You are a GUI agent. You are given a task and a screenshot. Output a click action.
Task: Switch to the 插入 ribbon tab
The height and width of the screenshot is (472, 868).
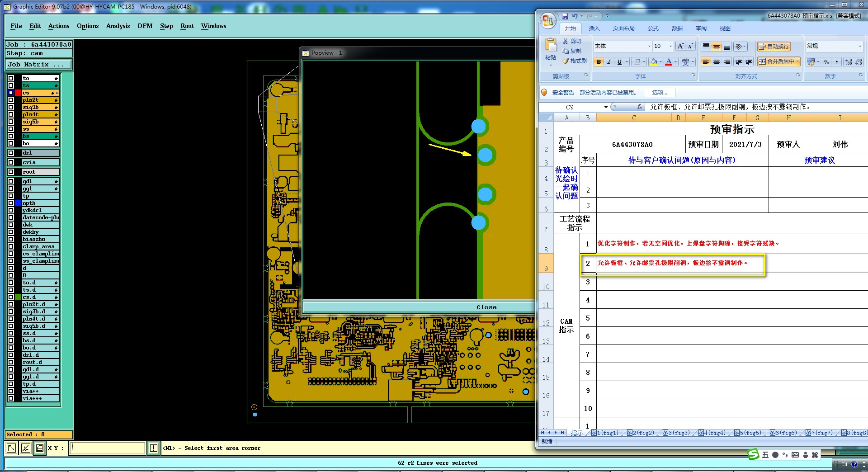[x=594, y=28]
